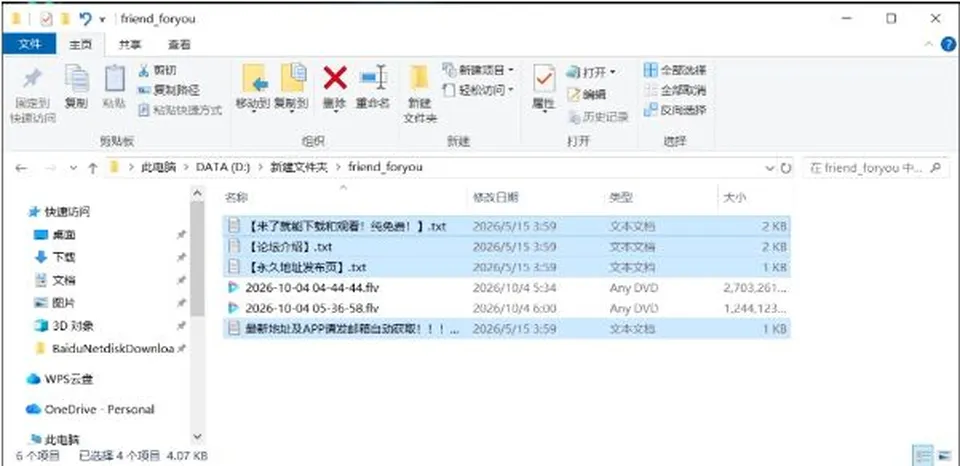Switch to the 主页 home tab
The width and height of the screenshot is (960, 466).
click(x=80, y=44)
